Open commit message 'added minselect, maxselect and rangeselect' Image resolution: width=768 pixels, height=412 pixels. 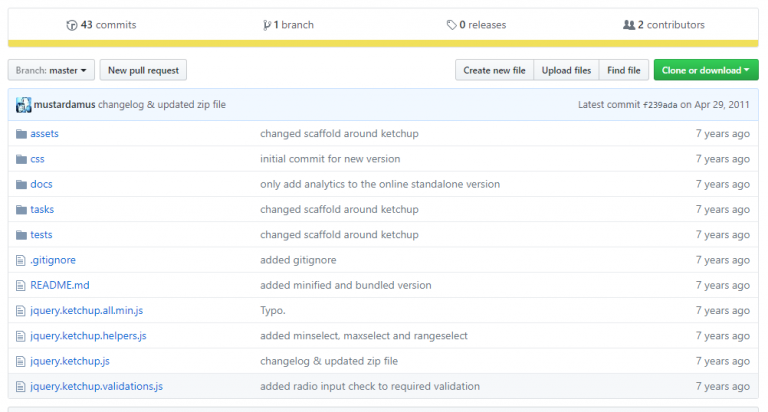[x=363, y=336]
